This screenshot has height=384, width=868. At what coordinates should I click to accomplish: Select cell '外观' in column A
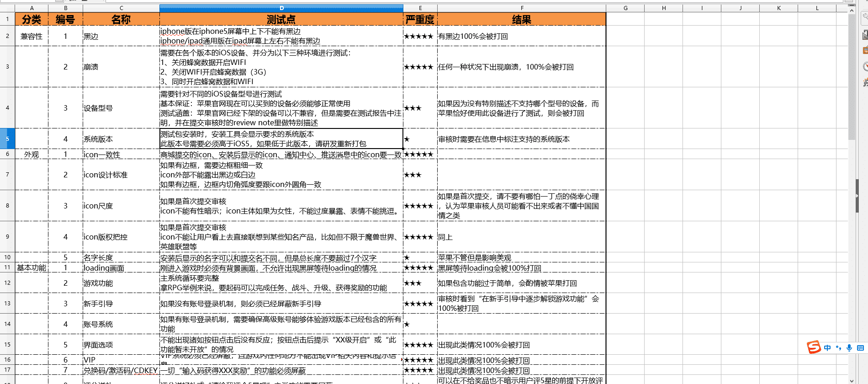point(32,154)
